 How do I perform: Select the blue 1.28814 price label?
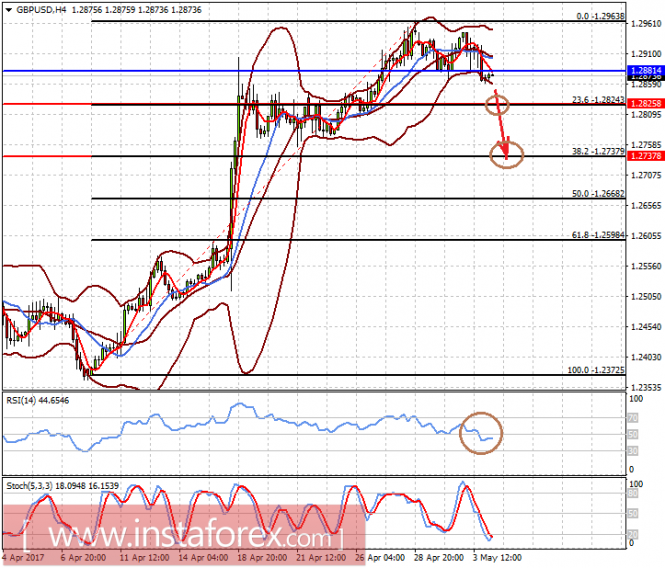point(645,71)
